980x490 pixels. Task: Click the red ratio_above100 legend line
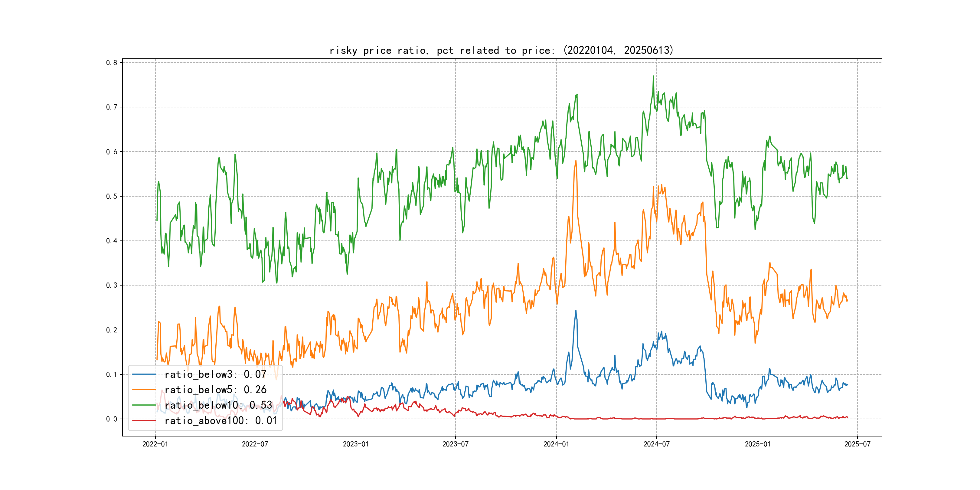pyautogui.click(x=144, y=420)
